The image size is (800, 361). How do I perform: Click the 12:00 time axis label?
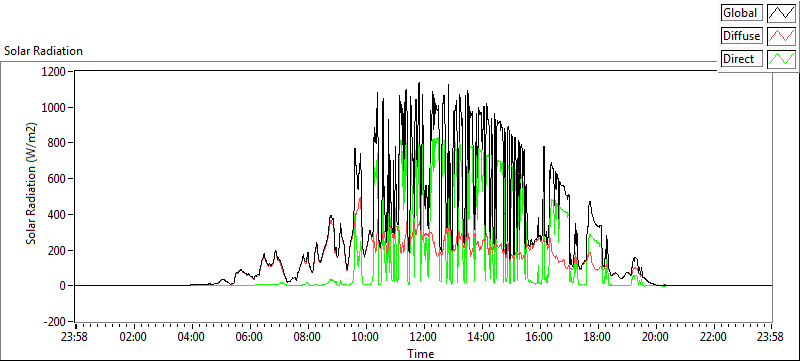coord(423,337)
